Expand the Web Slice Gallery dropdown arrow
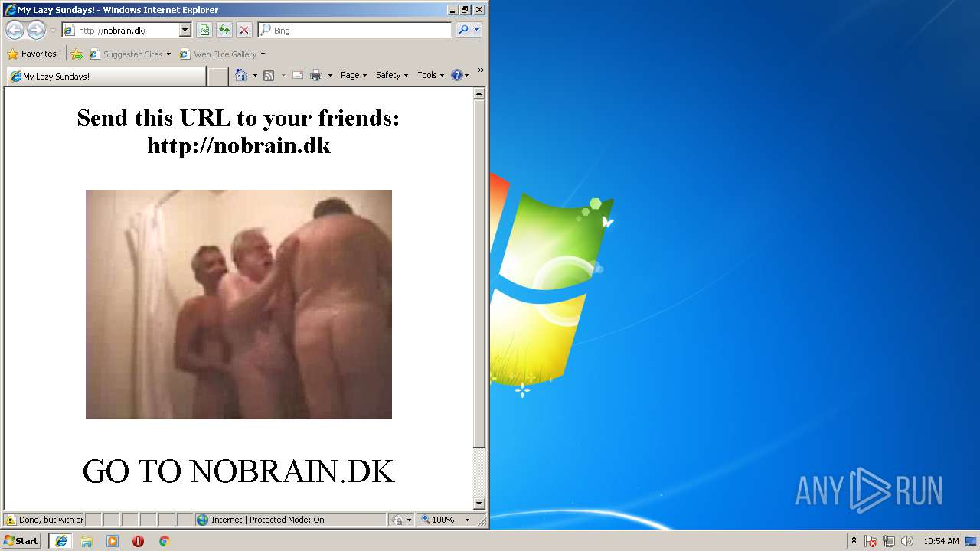This screenshot has height=551, width=980. point(263,54)
